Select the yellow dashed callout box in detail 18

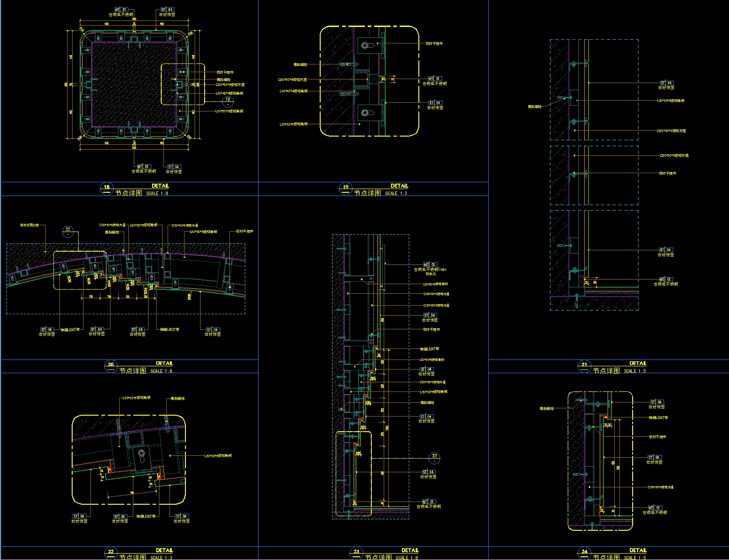pyautogui.click(x=183, y=84)
